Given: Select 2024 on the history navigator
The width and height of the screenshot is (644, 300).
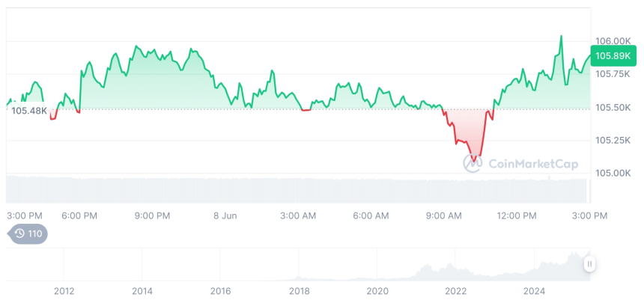Looking at the screenshot, I should [x=534, y=290].
